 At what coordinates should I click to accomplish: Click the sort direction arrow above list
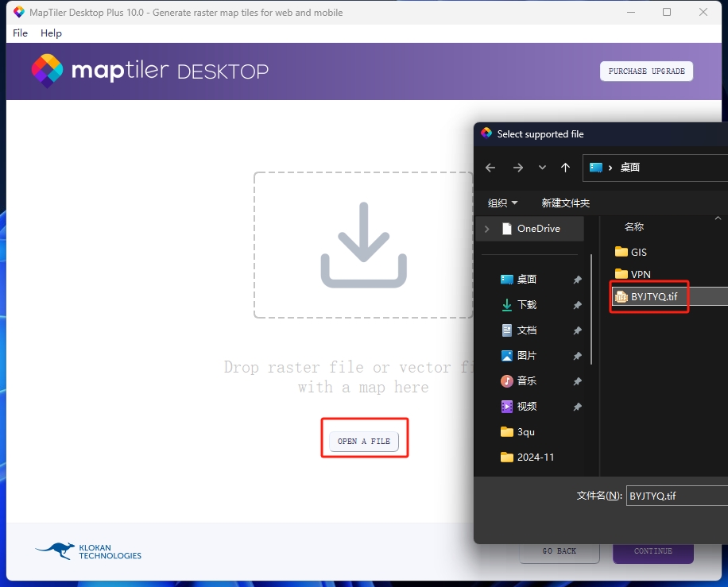718,218
